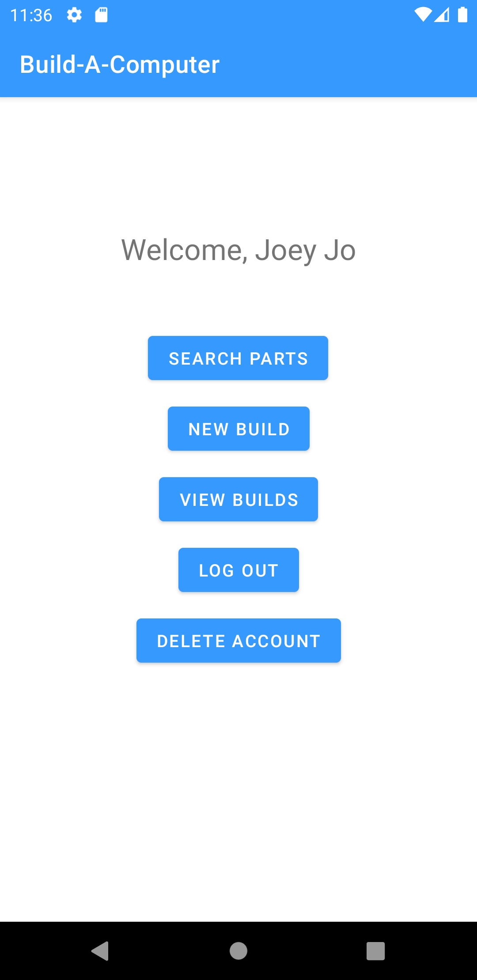The image size is (477, 980).
Task: Select the Search Parts button label
Action: pyautogui.click(x=238, y=358)
